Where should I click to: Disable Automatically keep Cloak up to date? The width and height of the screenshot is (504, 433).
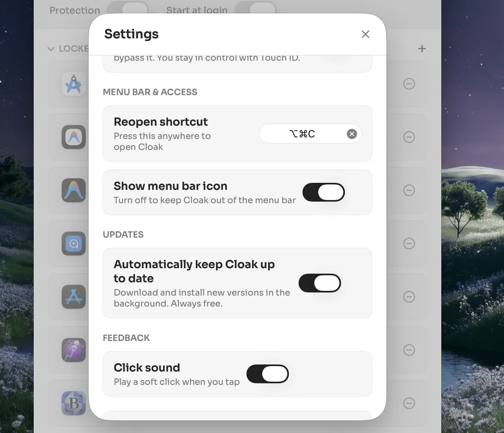(x=320, y=283)
